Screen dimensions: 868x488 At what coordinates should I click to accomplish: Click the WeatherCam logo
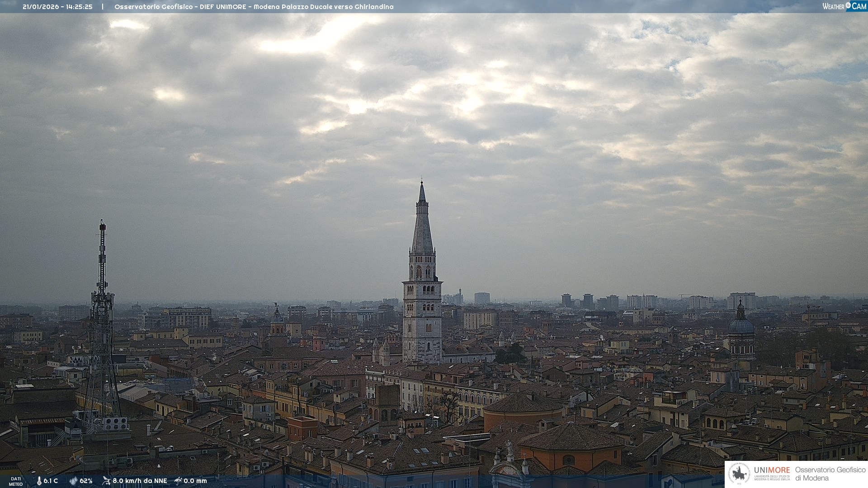tap(844, 6)
